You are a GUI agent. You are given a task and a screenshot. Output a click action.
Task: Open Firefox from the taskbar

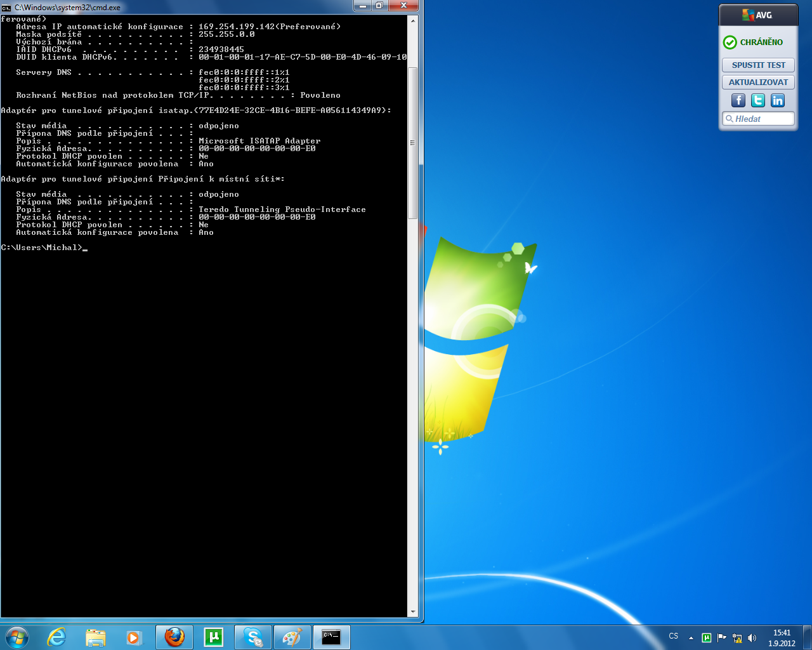tap(174, 637)
